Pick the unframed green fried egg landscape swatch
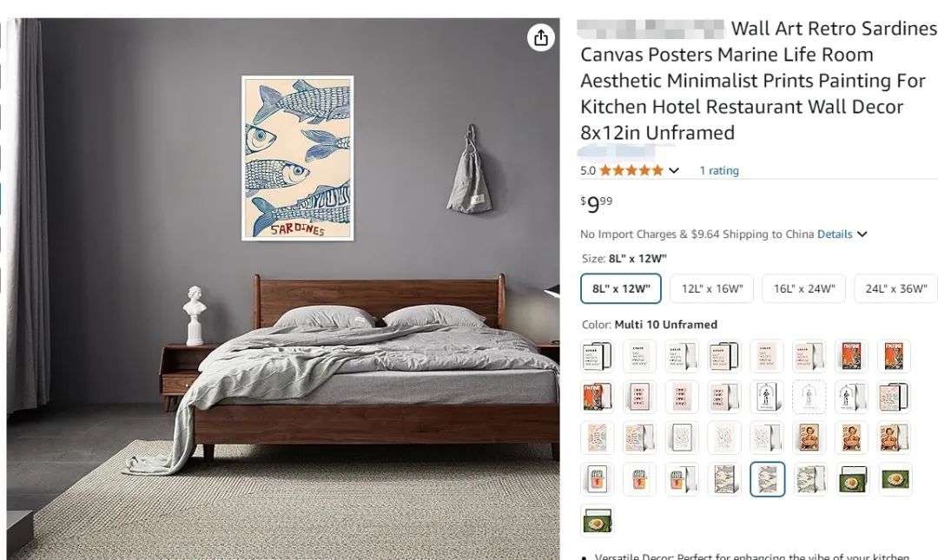The height and width of the screenshot is (560, 938). 895,479
